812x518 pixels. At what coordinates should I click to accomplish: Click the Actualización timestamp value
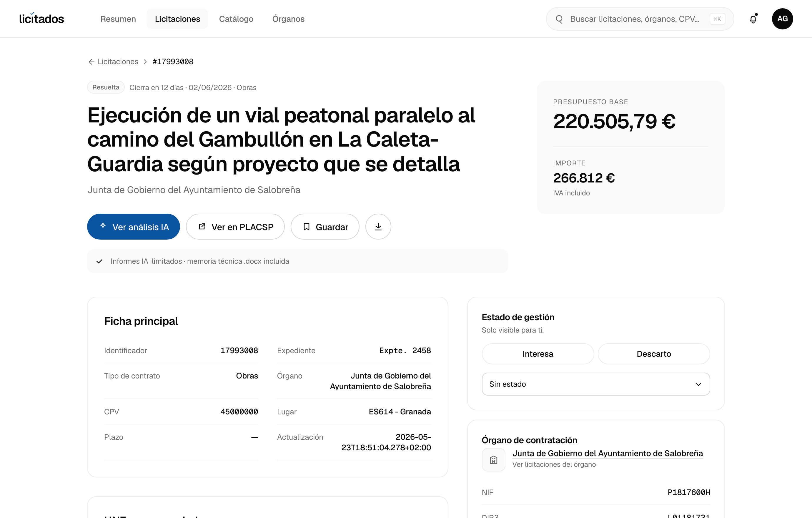coord(386,442)
